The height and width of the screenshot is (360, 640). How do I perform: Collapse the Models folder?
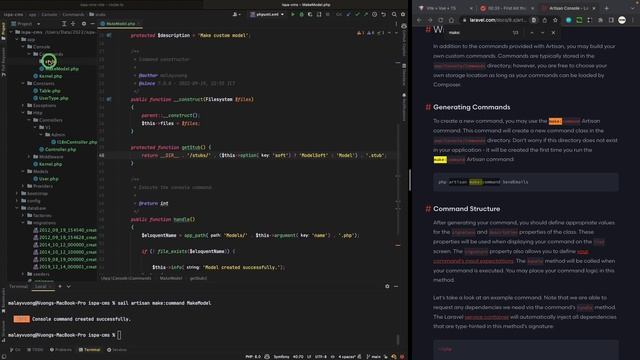coord(23,171)
